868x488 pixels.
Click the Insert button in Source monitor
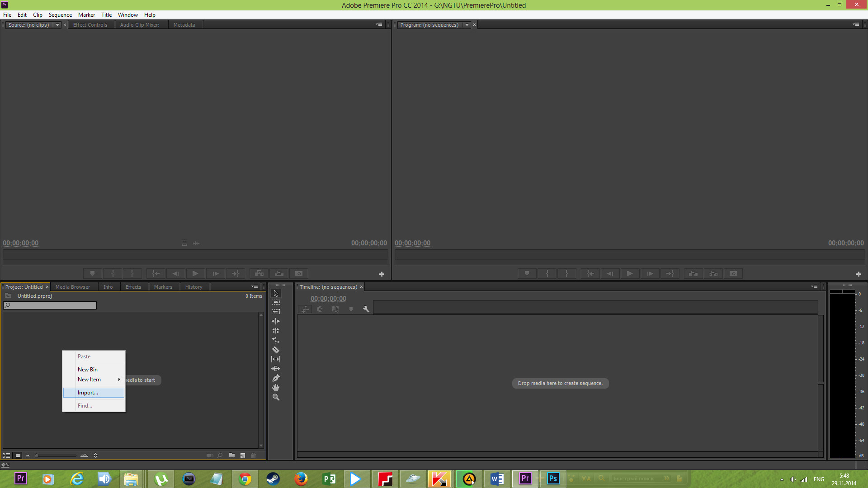pyautogui.click(x=259, y=273)
